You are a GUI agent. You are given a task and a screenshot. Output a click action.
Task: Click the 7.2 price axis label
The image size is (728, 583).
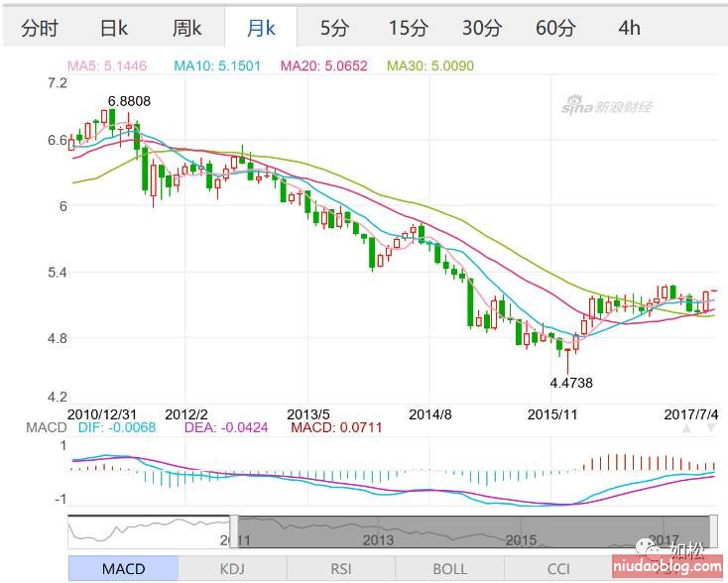pos(58,83)
